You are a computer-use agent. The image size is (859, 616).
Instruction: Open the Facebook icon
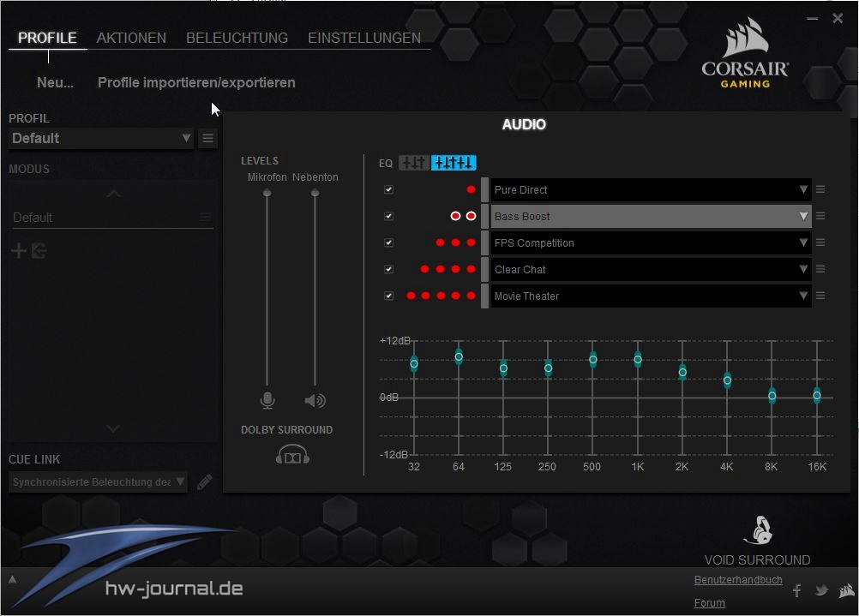click(x=797, y=590)
